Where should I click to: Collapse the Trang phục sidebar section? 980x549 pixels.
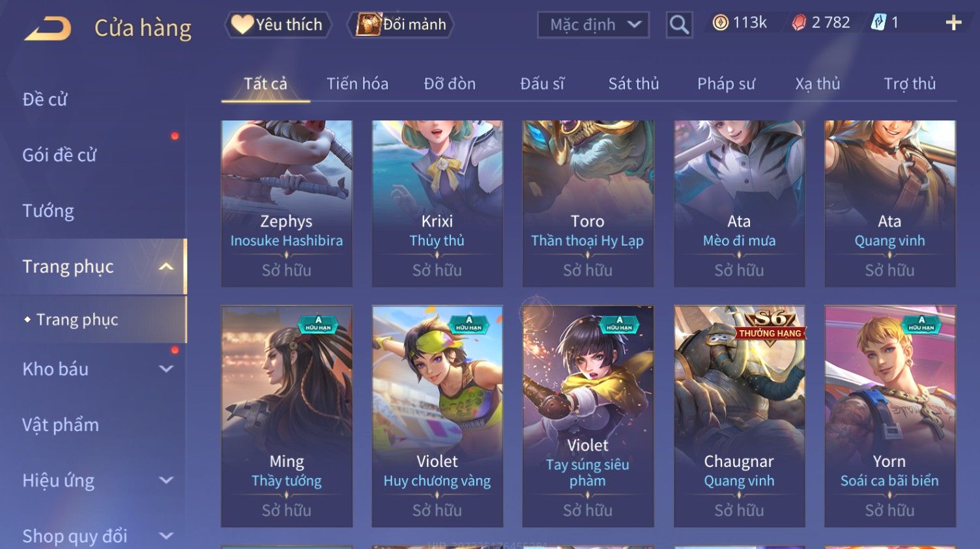pos(166,266)
